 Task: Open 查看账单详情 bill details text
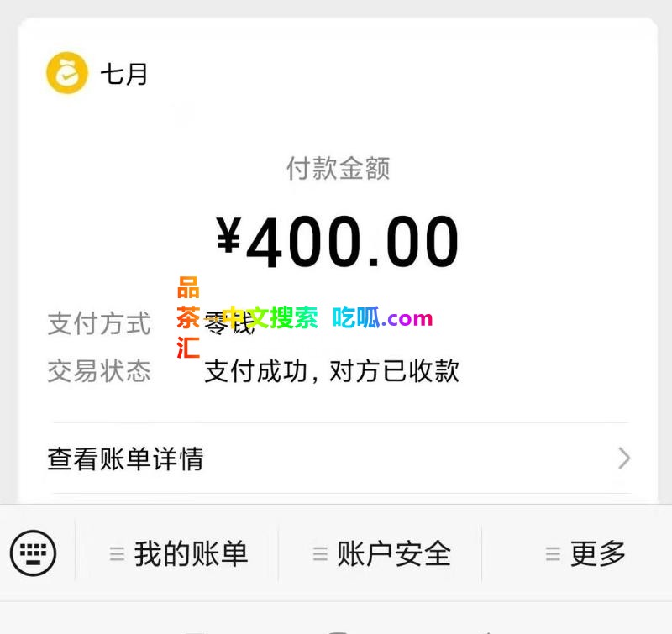125,459
